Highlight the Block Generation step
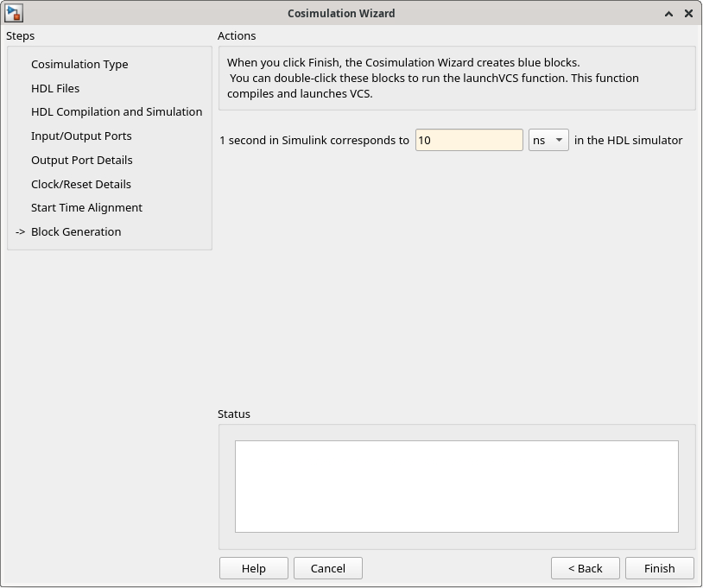The width and height of the screenshot is (703, 588). pos(76,231)
